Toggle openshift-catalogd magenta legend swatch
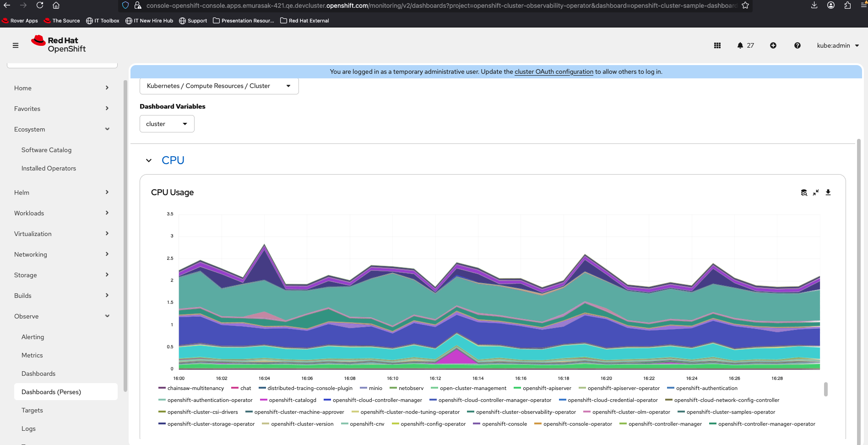 (264, 400)
